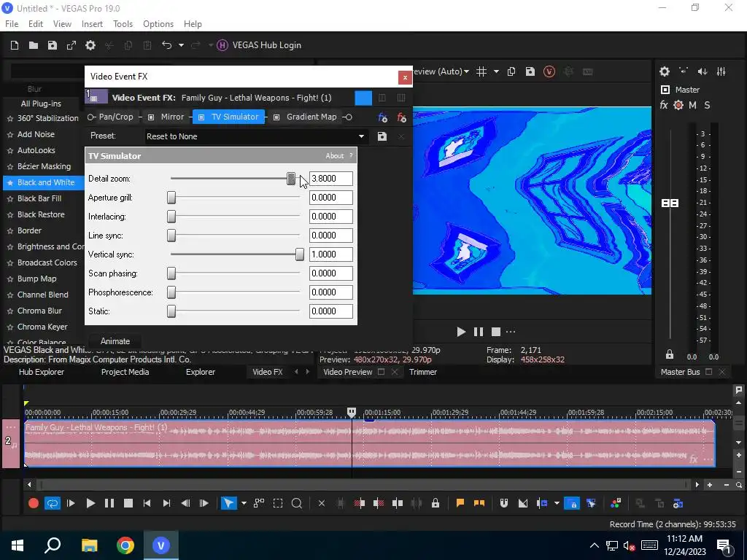The height and width of the screenshot is (560, 747).
Task: Save the current FX preset
Action: coord(382,136)
